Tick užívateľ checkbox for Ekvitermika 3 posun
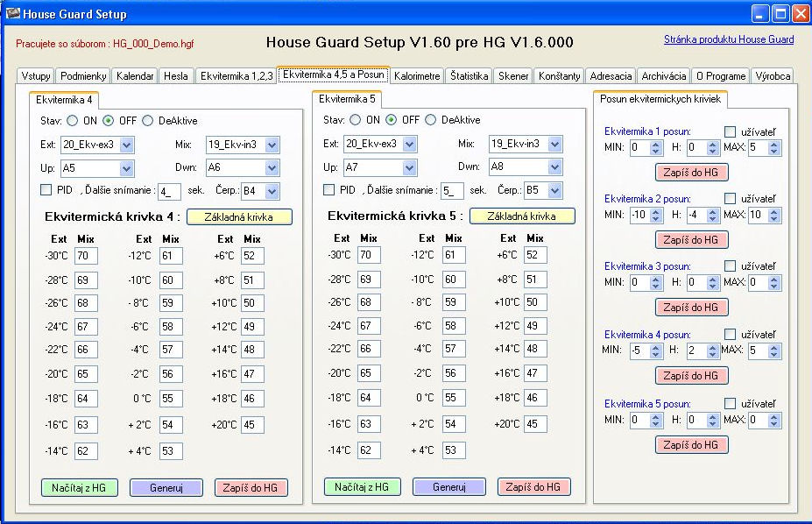This screenshot has height=524, width=812. tap(731, 266)
